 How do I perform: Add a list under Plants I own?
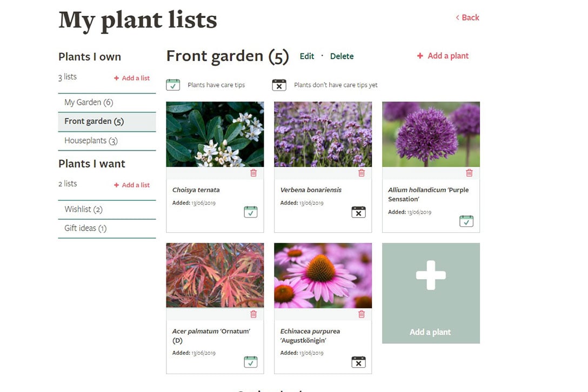pyautogui.click(x=132, y=78)
